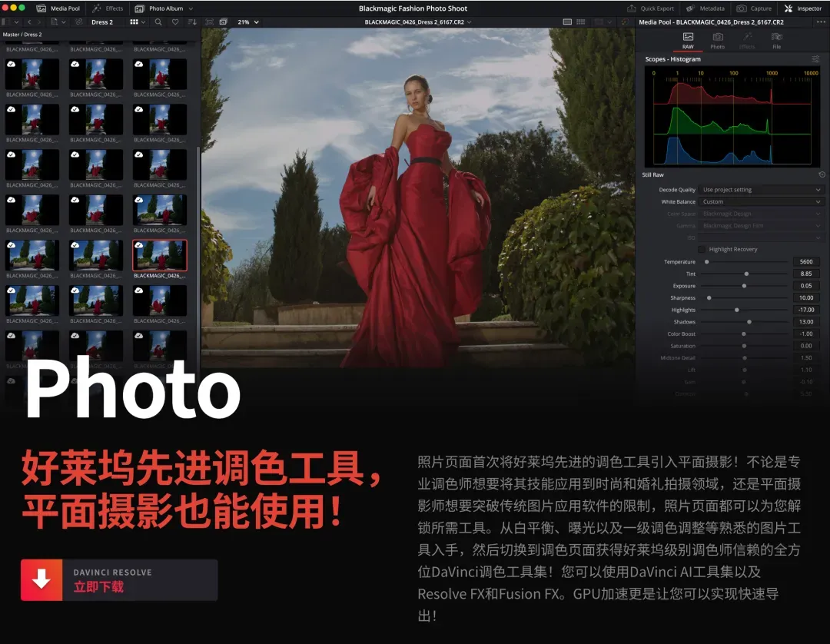Viewport: 830px width, 644px height.
Task: Switch to the Photo inspector tab
Action: [x=717, y=40]
